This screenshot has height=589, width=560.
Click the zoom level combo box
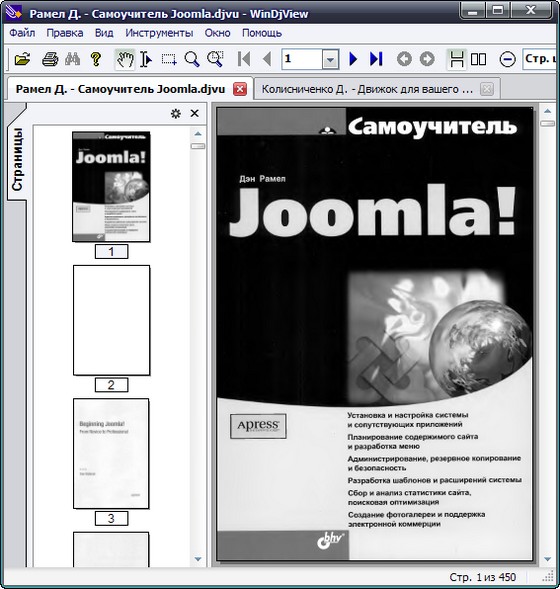click(x=539, y=59)
